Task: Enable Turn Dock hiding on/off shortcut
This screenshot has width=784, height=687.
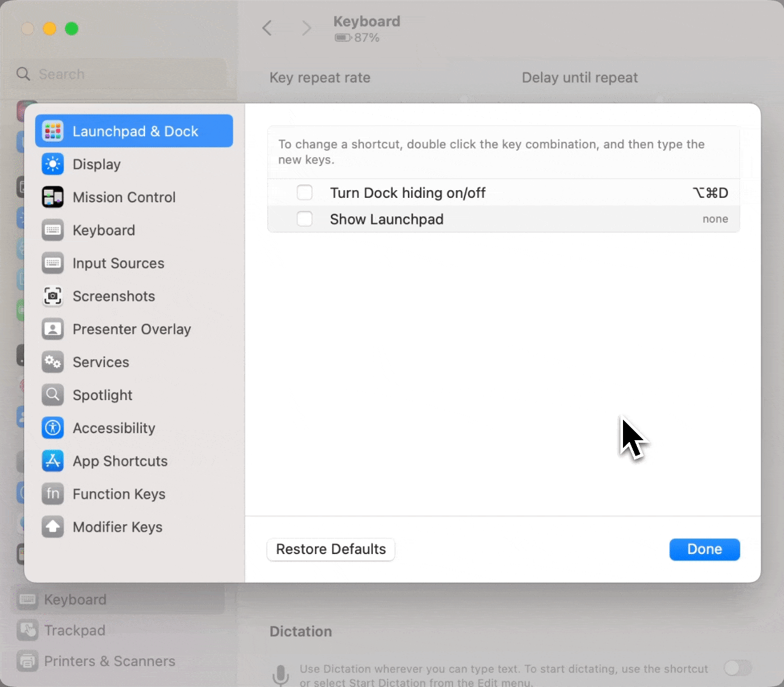Action: 305,192
